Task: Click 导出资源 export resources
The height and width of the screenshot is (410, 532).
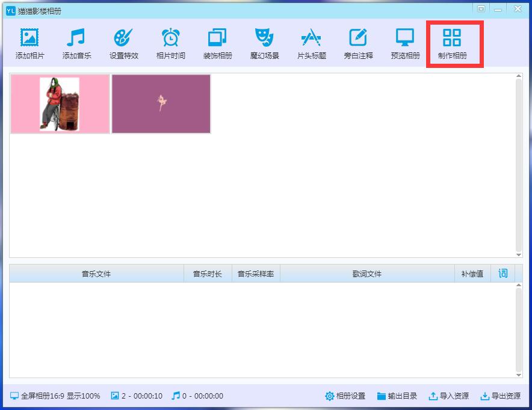Action: [500, 396]
